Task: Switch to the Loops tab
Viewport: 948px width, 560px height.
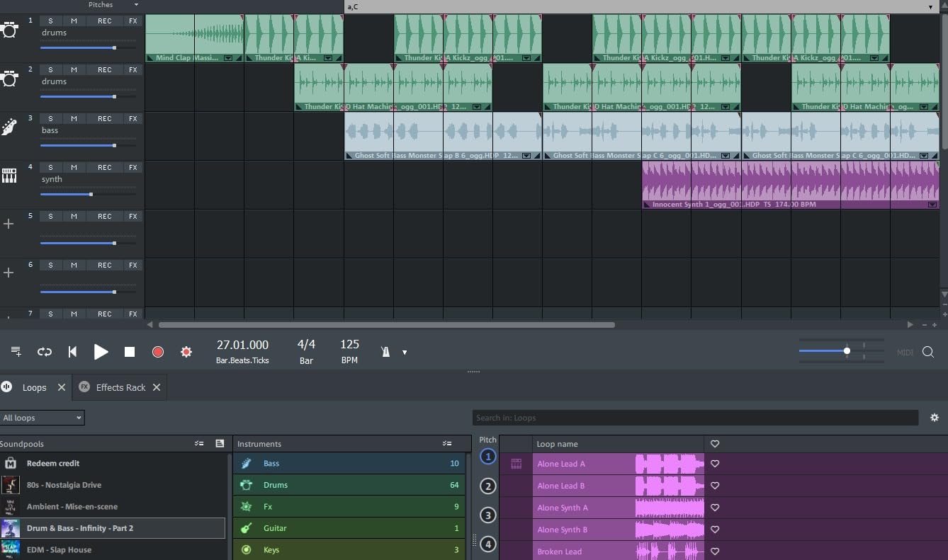Action: point(34,387)
